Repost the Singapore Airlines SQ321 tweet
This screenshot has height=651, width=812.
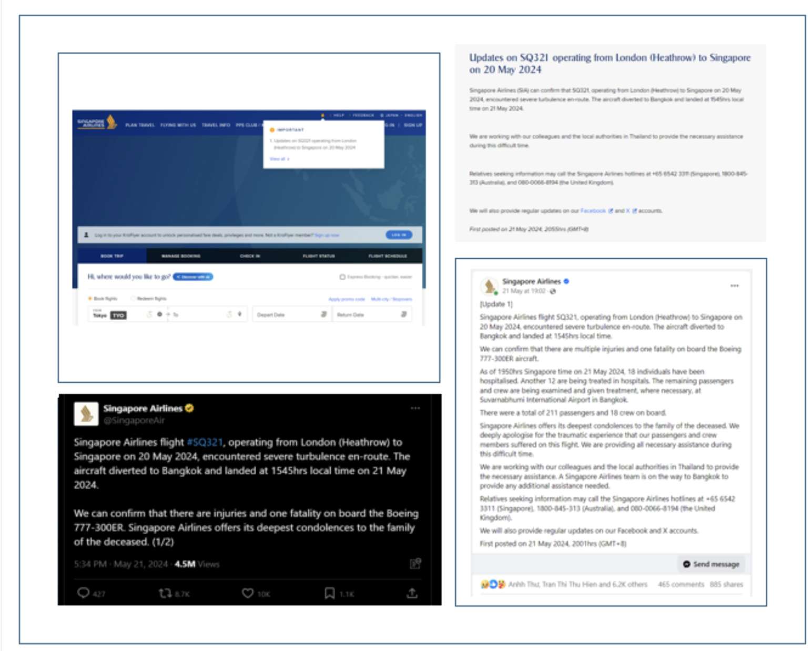coord(165,593)
